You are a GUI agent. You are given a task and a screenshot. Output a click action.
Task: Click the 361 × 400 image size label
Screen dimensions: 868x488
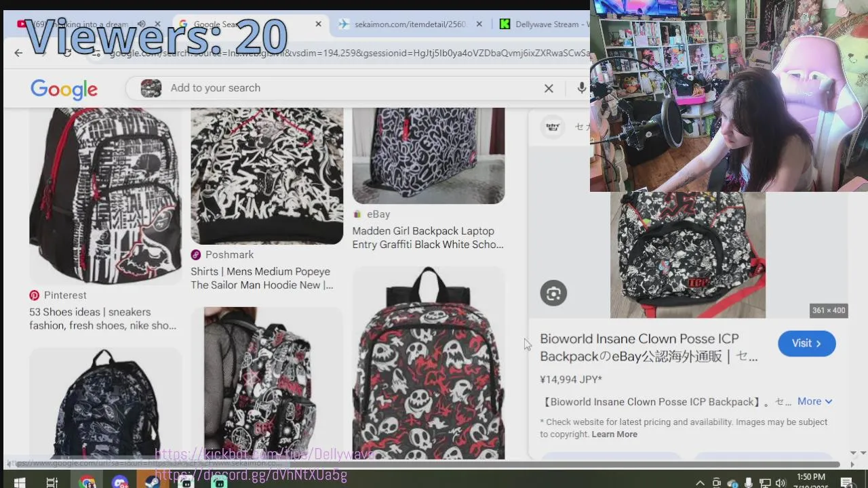click(829, 310)
